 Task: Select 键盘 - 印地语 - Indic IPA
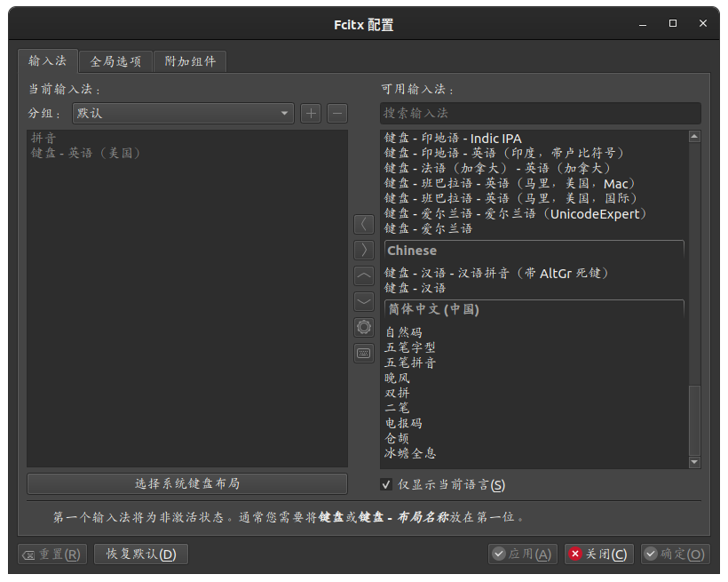pyautogui.click(x=534, y=139)
